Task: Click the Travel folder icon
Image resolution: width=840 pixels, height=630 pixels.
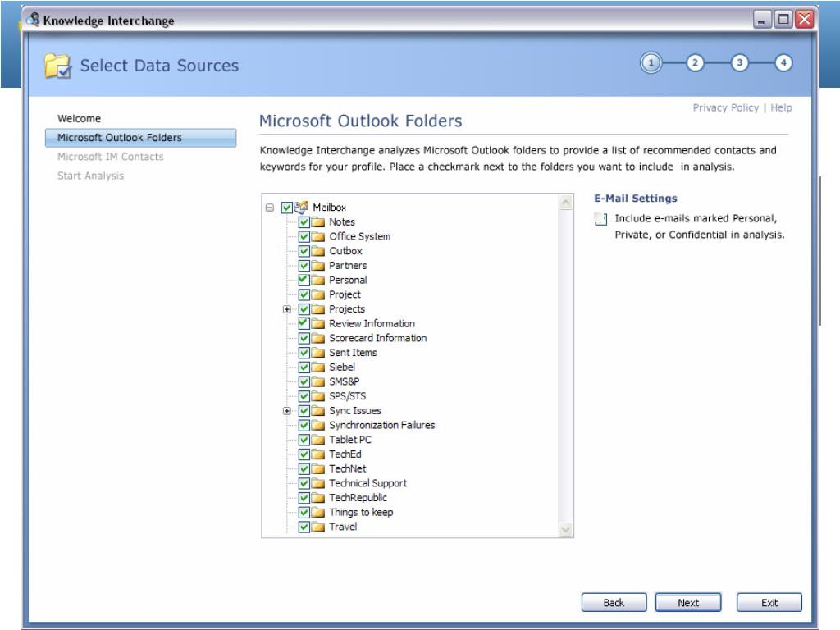Action: click(318, 527)
